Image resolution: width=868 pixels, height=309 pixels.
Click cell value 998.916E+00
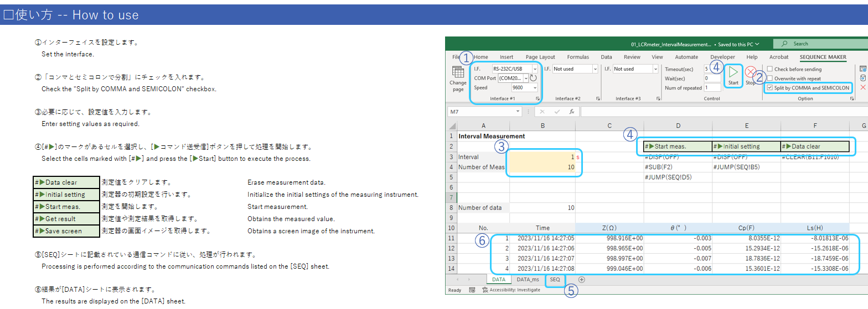tap(609, 238)
